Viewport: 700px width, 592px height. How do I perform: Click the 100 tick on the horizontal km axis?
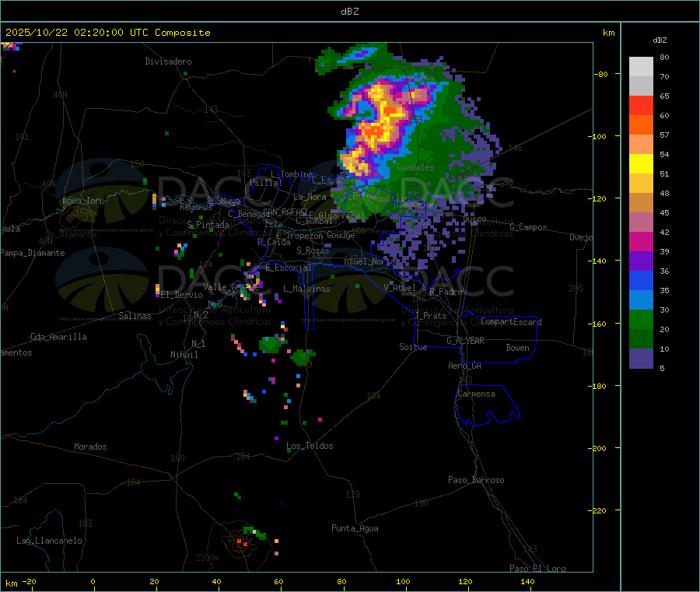[x=403, y=582]
